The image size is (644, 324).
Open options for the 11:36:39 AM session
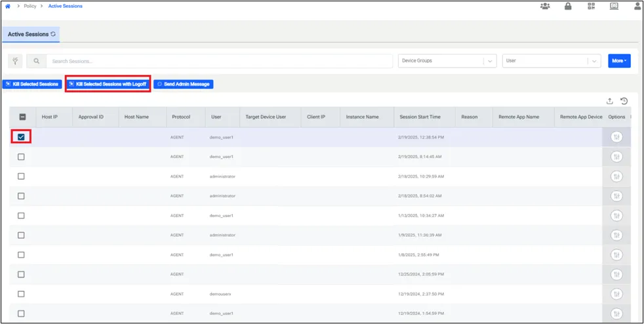coord(616,235)
